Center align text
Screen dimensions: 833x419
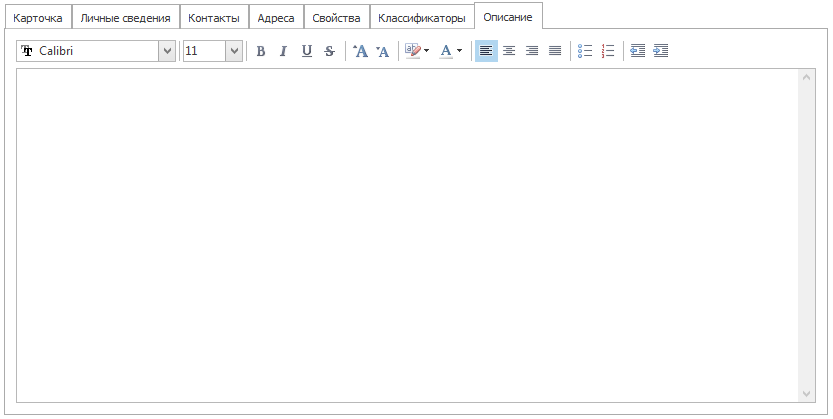509,51
